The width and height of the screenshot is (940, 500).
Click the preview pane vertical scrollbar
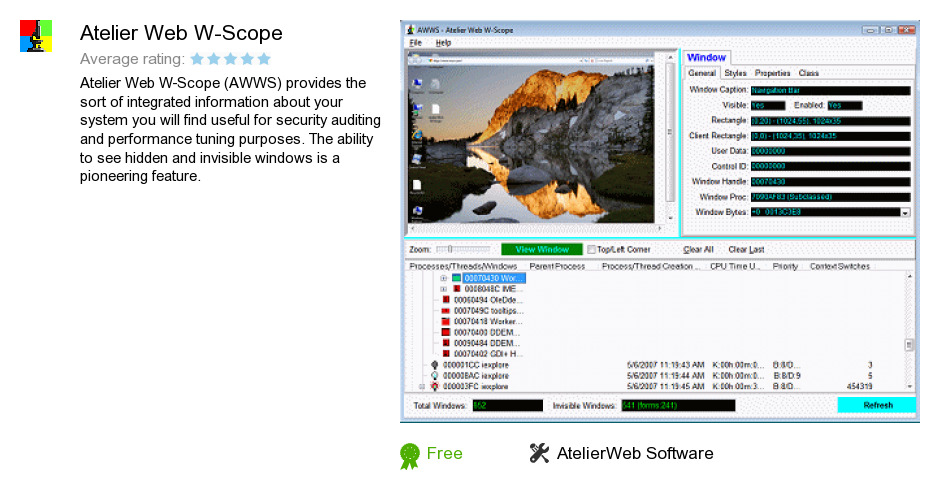click(670, 137)
